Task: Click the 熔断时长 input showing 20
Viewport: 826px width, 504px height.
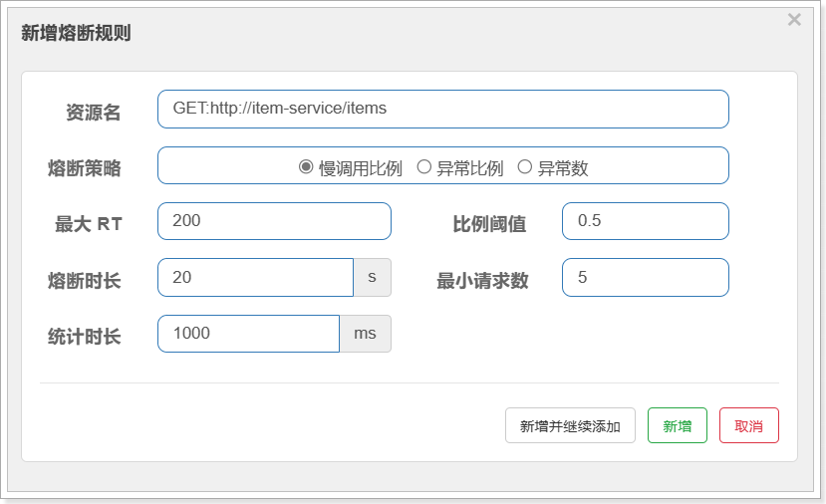Action: coord(255,278)
